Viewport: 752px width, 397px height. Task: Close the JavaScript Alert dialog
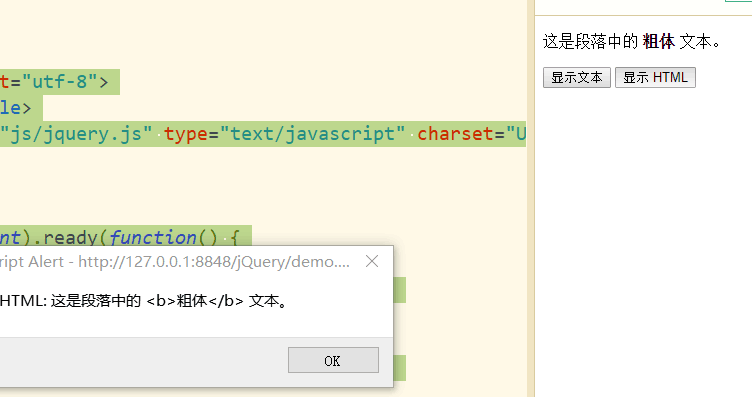(x=372, y=261)
